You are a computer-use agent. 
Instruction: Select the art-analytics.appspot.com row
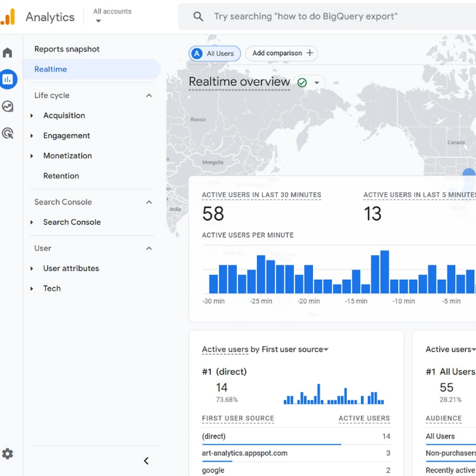pos(296,453)
